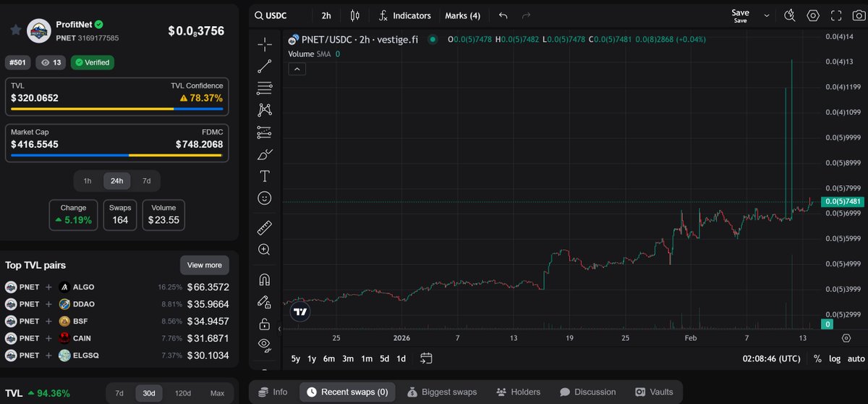Set chart range to 1d
The width and height of the screenshot is (868, 404).
(x=401, y=358)
